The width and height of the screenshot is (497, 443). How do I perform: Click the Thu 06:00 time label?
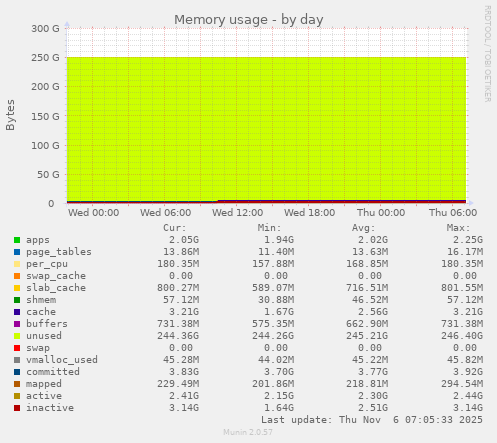(453, 213)
